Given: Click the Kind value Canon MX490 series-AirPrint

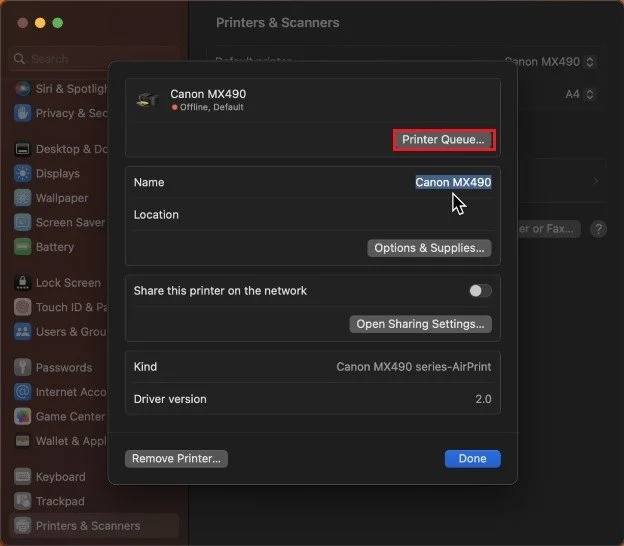Looking at the screenshot, I should click(413, 367).
